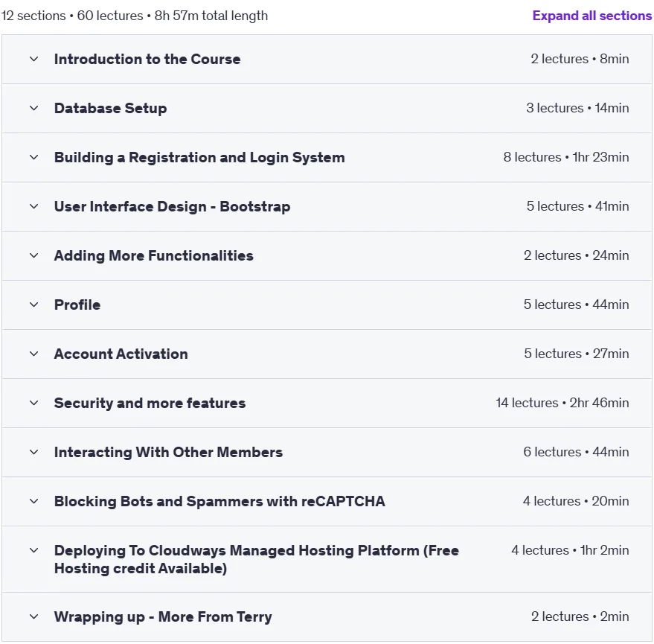Toggle the Profile section chevron arrow
The height and width of the screenshot is (644, 654).
pyautogui.click(x=34, y=305)
